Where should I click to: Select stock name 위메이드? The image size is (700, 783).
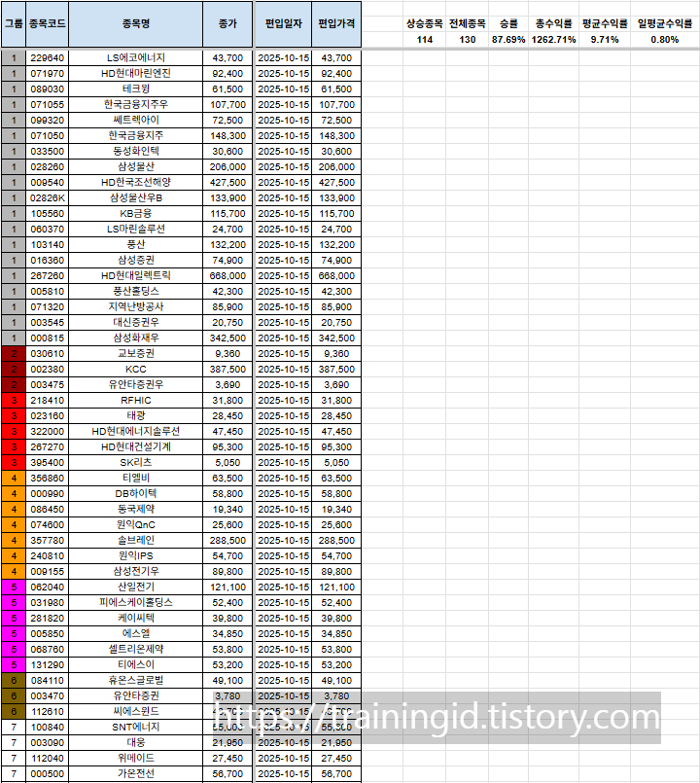(x=136, y=758)
